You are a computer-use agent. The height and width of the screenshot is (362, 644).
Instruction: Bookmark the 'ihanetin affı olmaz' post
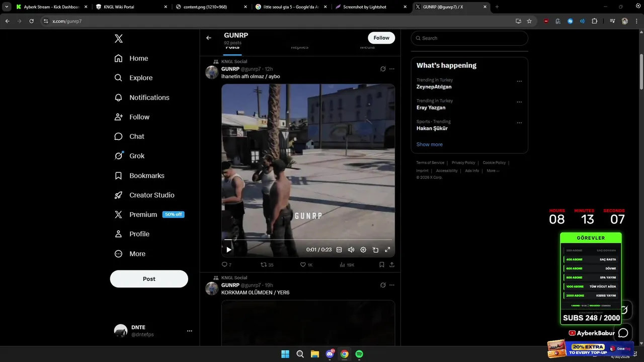click(x=382, y=264)
